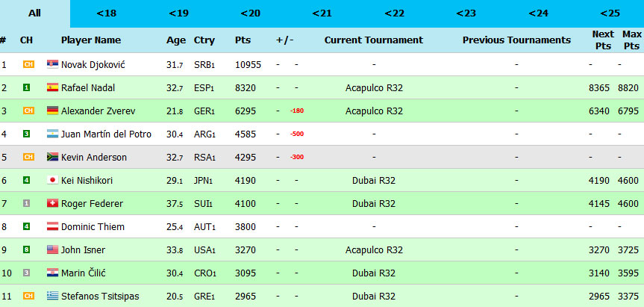
Task: Click the Swiss flag beside Roger Federer
Action: pos(52,204)
